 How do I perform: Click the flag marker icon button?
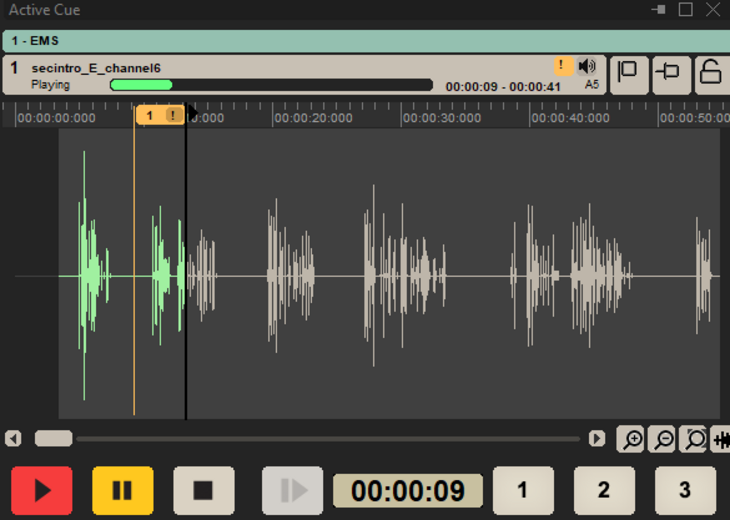point(629,74)
